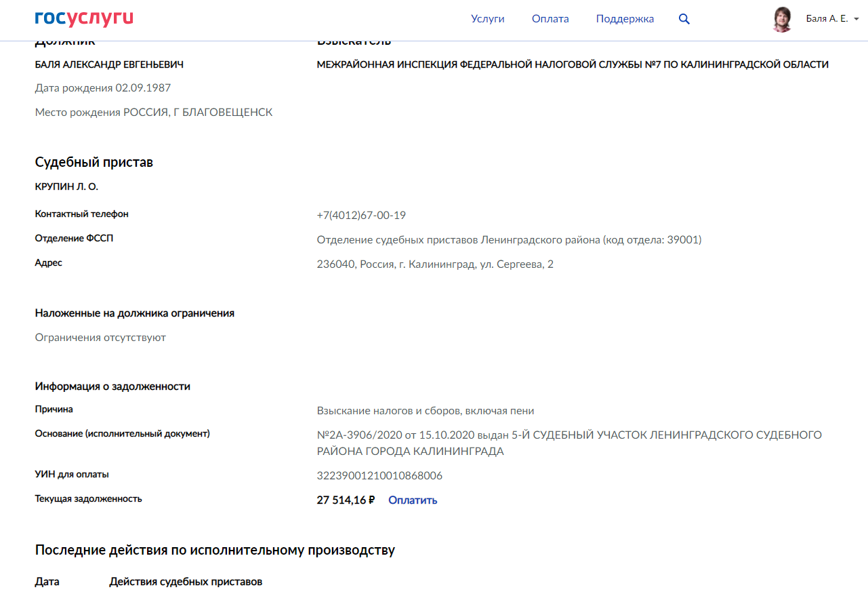Click the user avatar photo
Screen dimensions: 868x596
(x=783, y=19)
